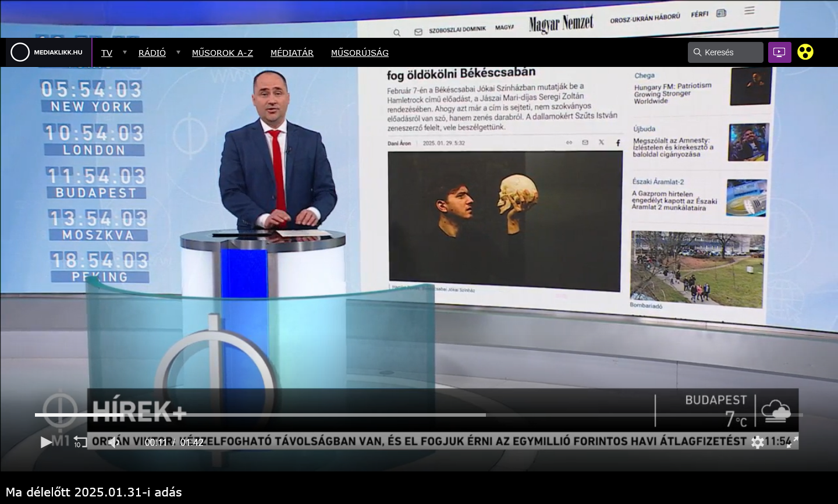Rewind video 10 seconds
The width and height of the screenshot is (838, 504).
pyautogui.click(x=80, y=442)
